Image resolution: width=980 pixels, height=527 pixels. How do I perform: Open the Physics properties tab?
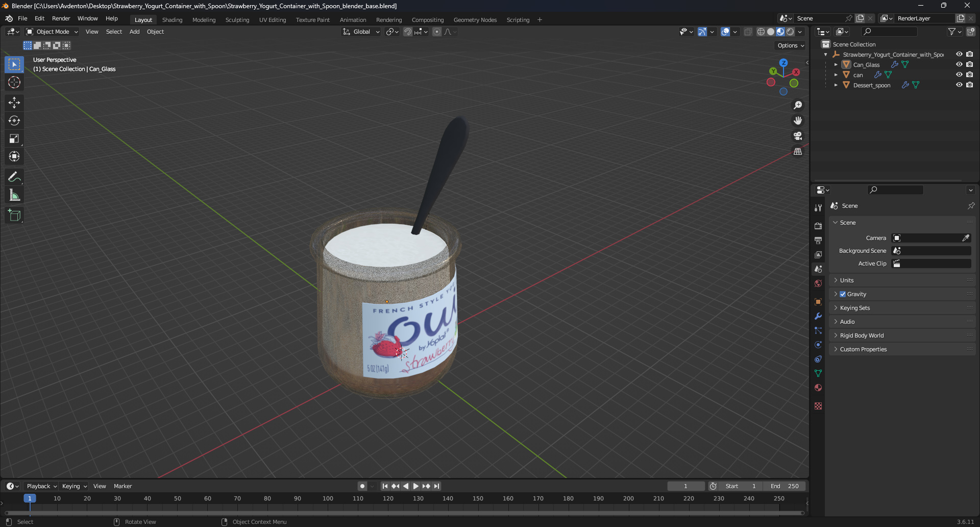818,345
